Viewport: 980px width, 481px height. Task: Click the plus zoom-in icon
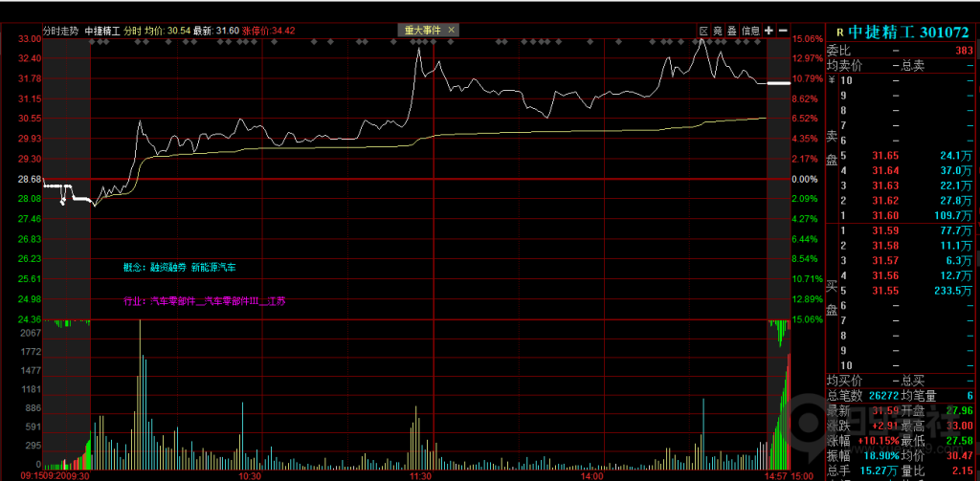pyautogui.click(x=768, y=31)
